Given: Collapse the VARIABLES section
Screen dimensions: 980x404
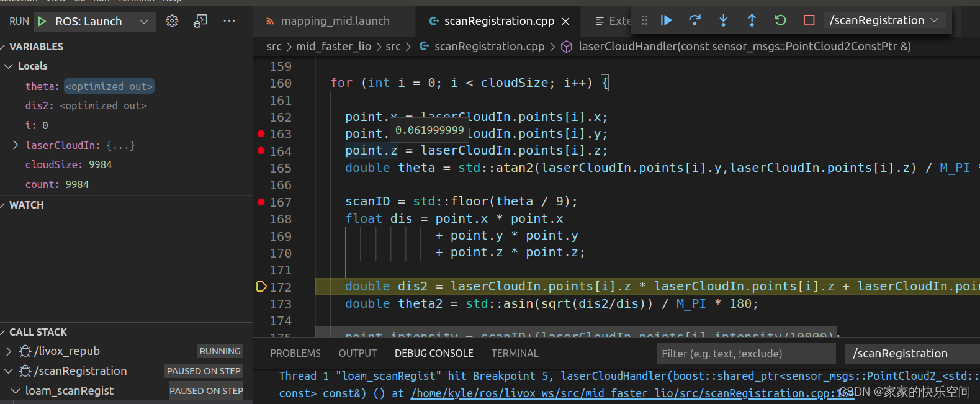Looking at the screenshot, I should (x=3, y=47).
